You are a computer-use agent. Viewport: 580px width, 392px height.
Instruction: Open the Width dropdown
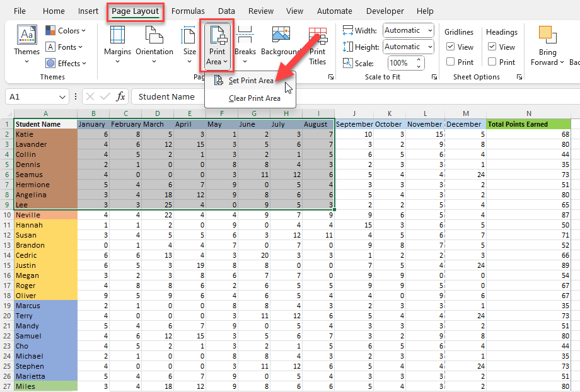[x=409, y=30]
